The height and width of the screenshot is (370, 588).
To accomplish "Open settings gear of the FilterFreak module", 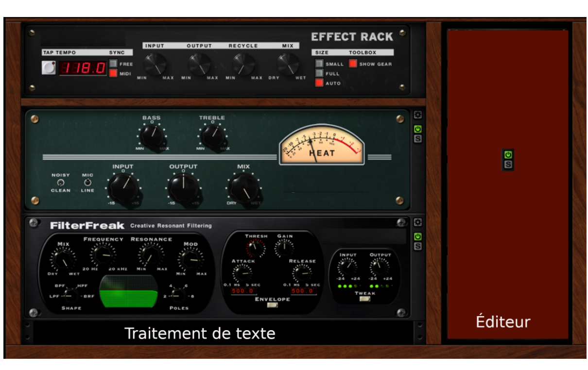I will tap(417, 222).
